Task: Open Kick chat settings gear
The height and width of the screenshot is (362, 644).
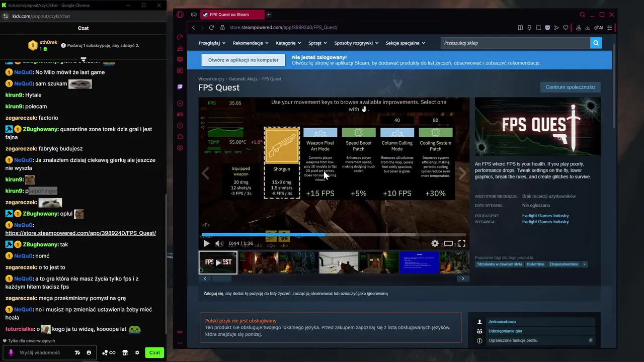Action: [x=137, y=352]
